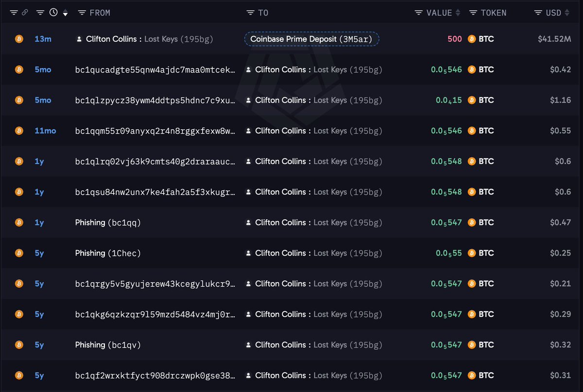Toggle the VALUE column sort arrows
This screenshot has height=392, width=583.
(x=458, y=13)
